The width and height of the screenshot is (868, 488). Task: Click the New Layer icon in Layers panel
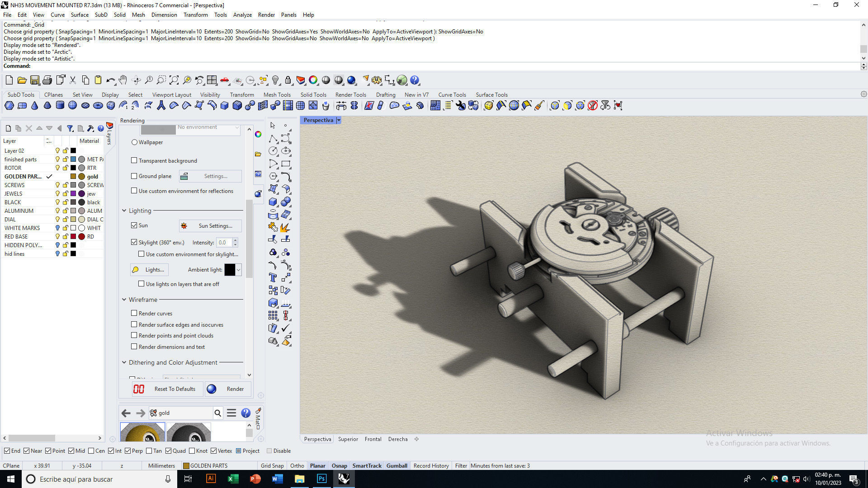point(8,128)
